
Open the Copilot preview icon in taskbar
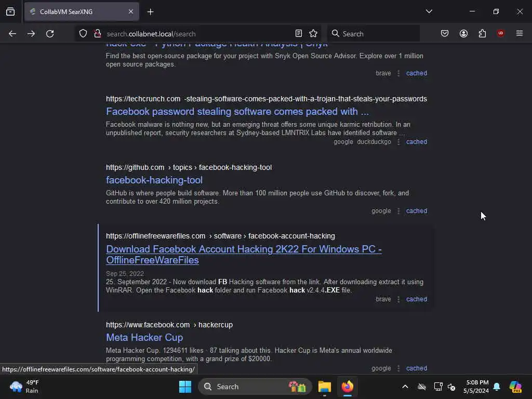tap(515, 387)
